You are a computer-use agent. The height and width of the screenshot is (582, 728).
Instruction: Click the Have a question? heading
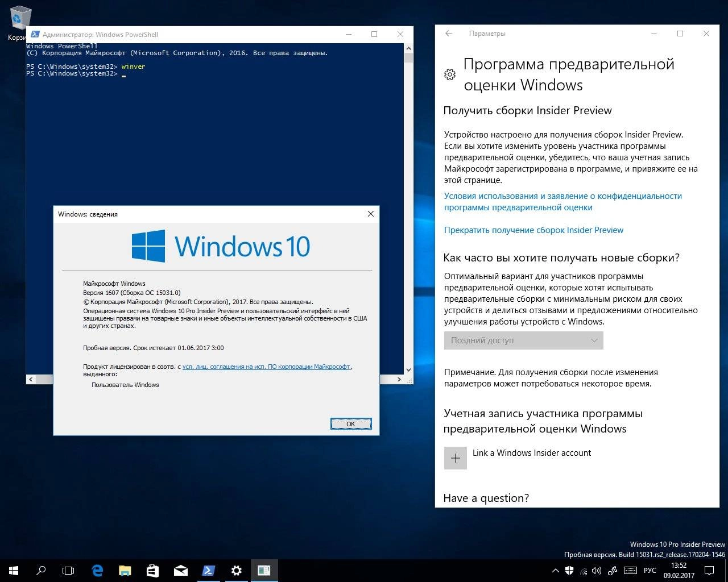(486, 498)
